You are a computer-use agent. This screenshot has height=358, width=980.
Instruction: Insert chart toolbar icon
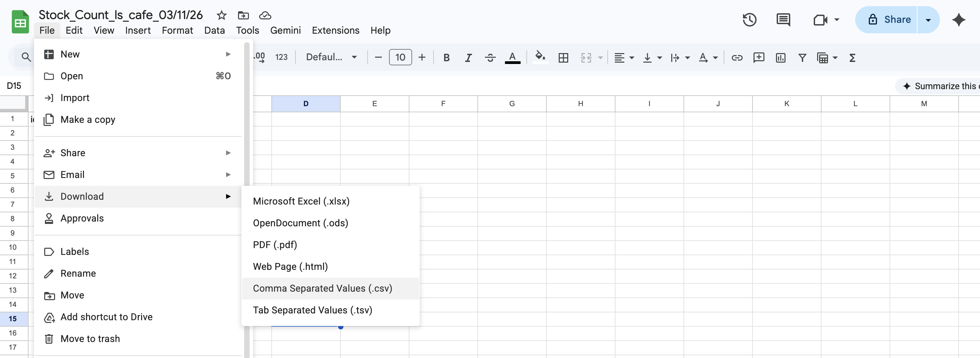pyautogui.click(x=780, y=58)
